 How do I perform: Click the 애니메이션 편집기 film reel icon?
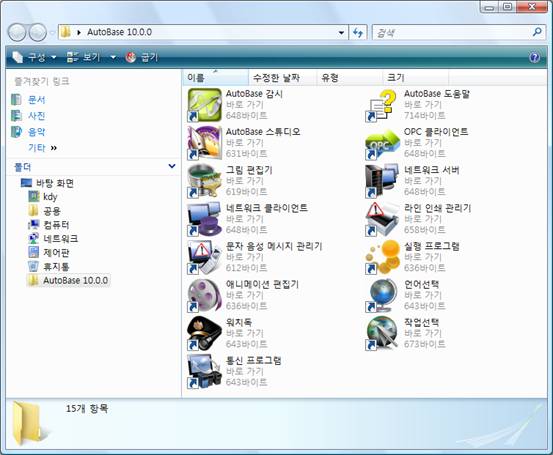click(204, 295)
